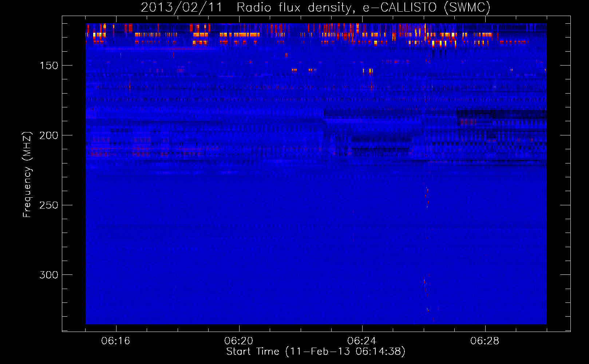Screen dimensions: 589x364
Task: Click the '06:24' time tick label
Action: 362,341
